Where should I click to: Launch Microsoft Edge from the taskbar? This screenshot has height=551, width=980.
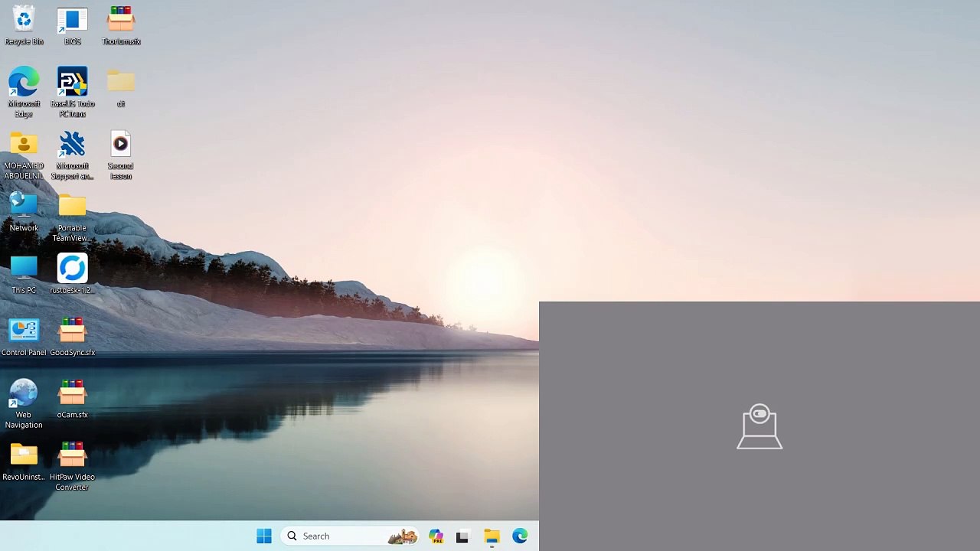tap(520, 536)
